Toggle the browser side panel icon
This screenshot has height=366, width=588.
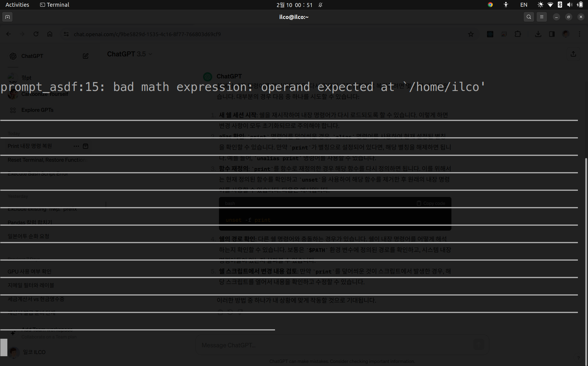(x=552, y=34)
